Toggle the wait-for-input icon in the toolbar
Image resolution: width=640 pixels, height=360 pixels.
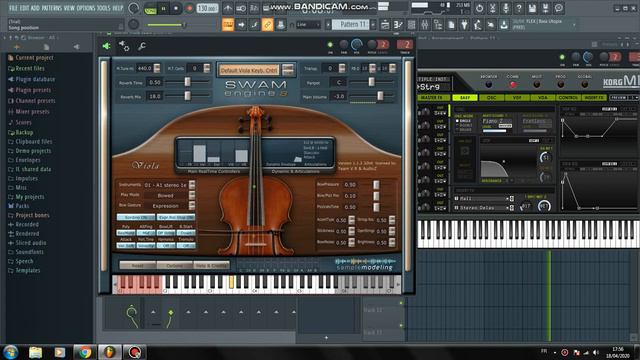coord(241,8)
